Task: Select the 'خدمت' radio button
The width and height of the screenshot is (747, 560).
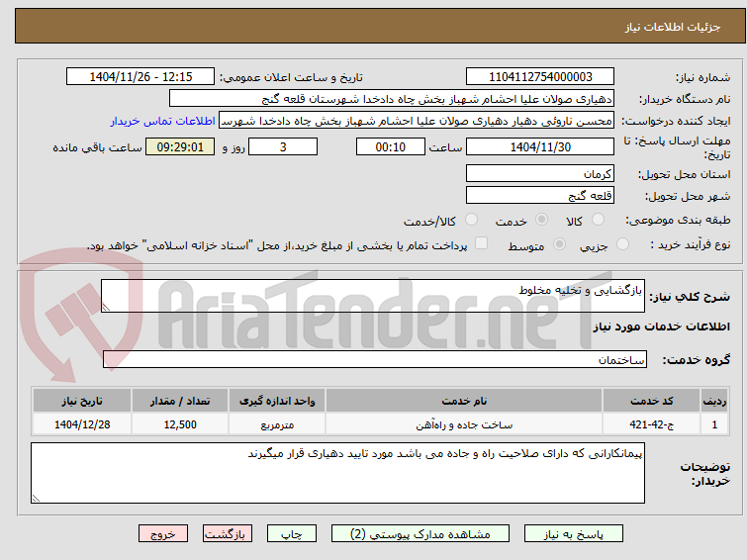Action: 541,220
